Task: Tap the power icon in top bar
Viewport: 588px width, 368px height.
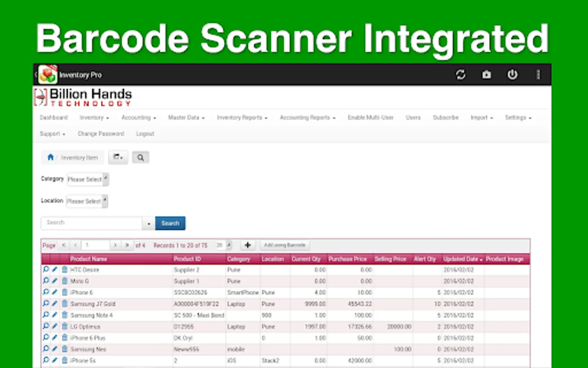Action: click(x=512, y=75)
